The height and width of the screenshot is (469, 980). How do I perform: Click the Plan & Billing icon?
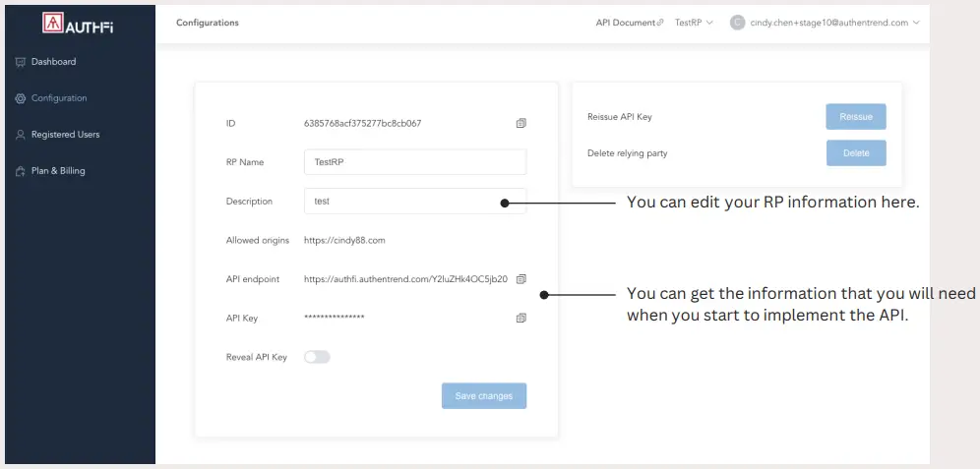pos(20,171)
